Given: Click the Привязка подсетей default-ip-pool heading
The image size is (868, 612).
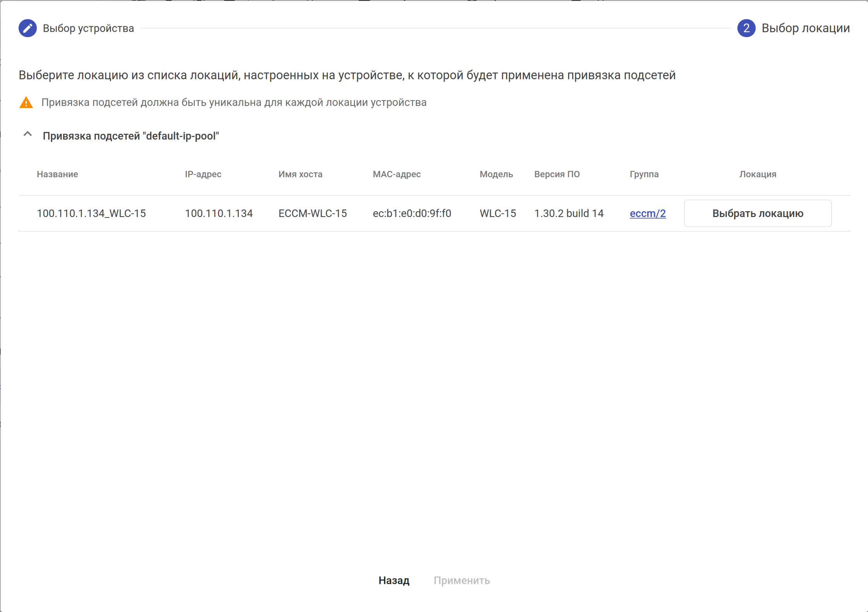Looking at the screenshot, I should tap(131, 136).
